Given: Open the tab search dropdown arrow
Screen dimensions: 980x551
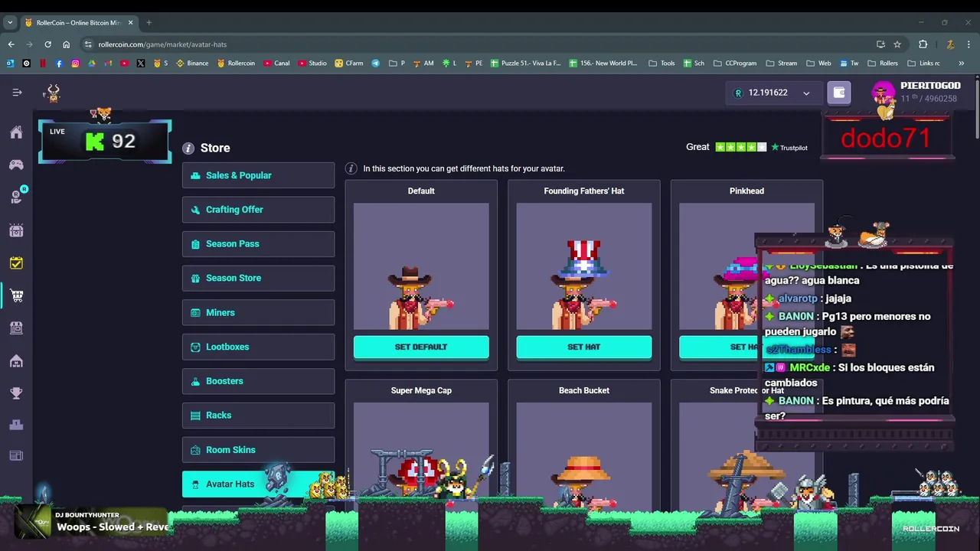Looking at the screenshot, I should (x=11, y=22).
